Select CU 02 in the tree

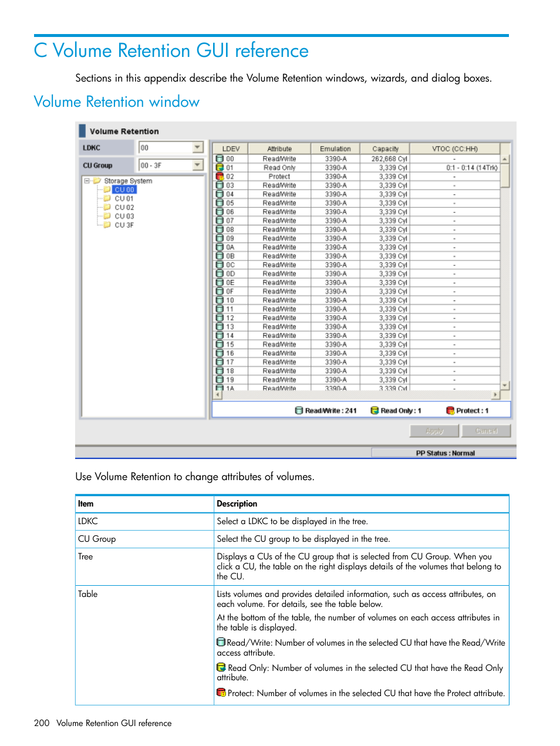coord(124,207)
